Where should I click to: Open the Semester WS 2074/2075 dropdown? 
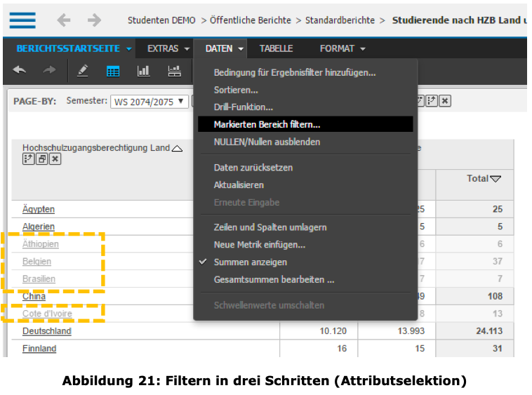coord(149,102)
